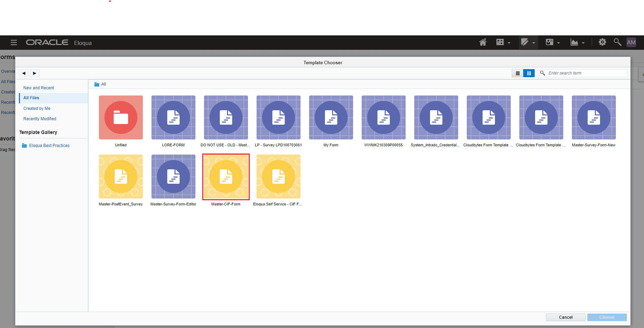
Task: Select All Files in sidebar
Action: (54, 98)
